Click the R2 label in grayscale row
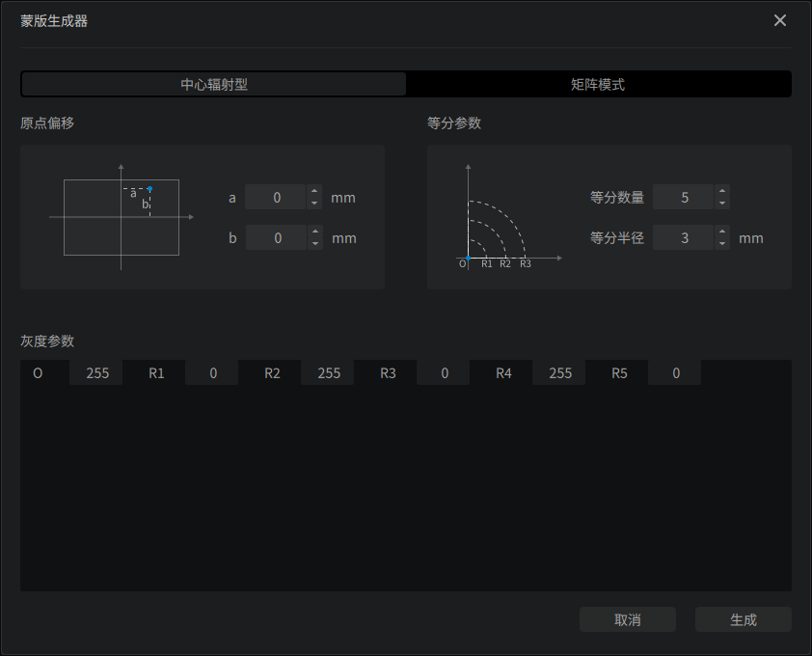The width and height of the screenshot is (812, 656). click(x=272, y=373)
